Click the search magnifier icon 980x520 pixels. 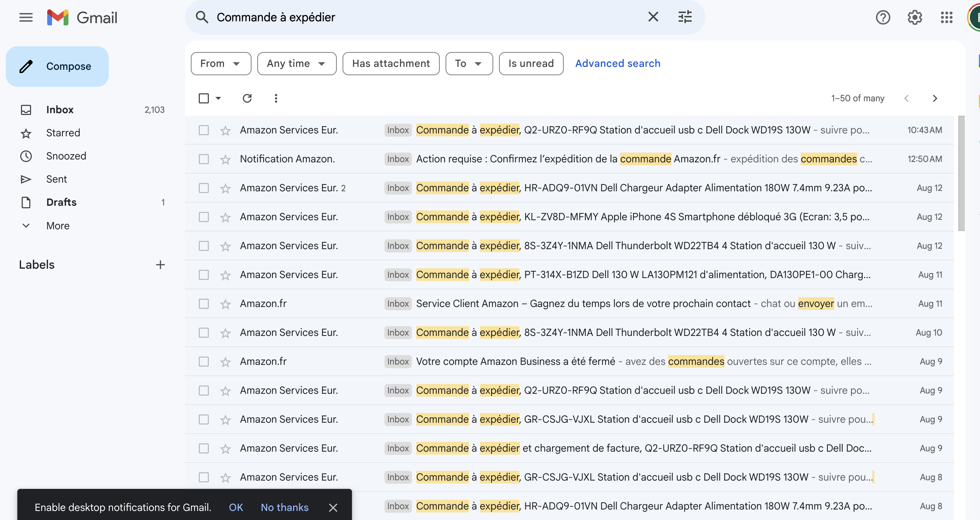pyautogui.click(x=202, y=17)
